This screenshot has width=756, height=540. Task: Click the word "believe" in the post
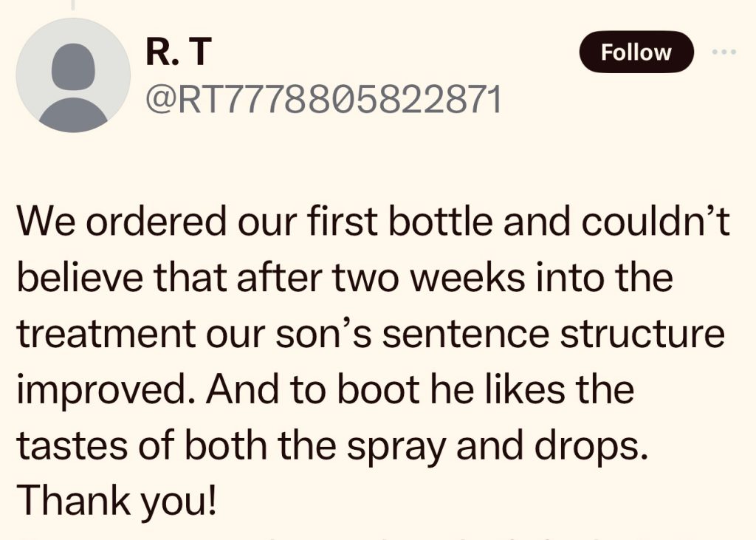coord(75,278)
